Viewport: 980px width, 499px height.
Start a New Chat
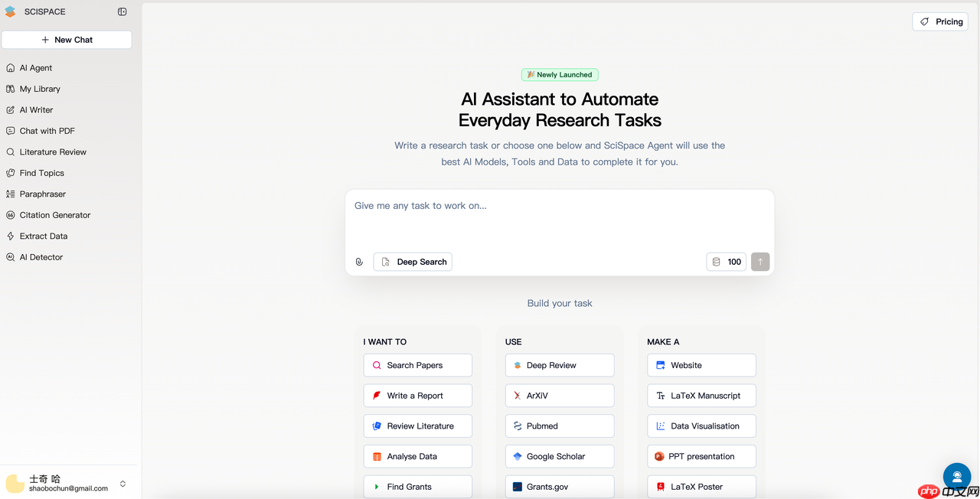point(67,40)
